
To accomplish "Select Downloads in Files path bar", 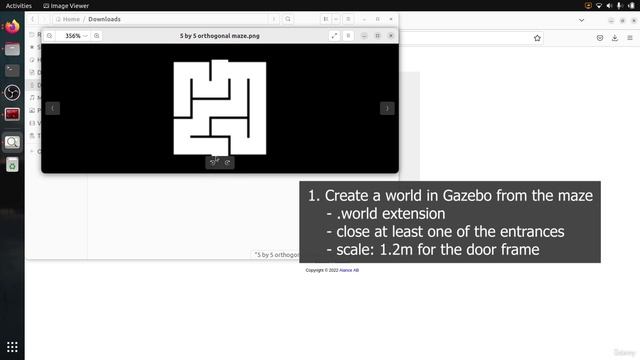I will coord(104,19).
